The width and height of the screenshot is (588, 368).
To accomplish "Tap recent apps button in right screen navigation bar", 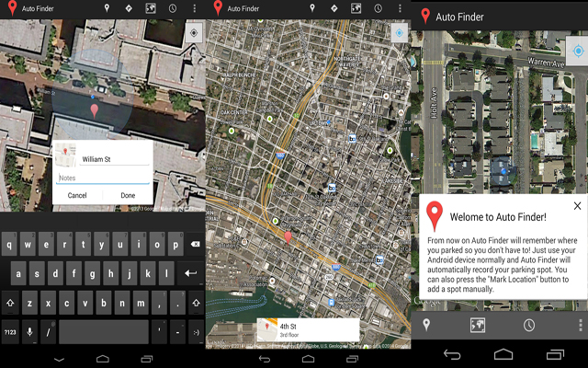I will (555, 354).
